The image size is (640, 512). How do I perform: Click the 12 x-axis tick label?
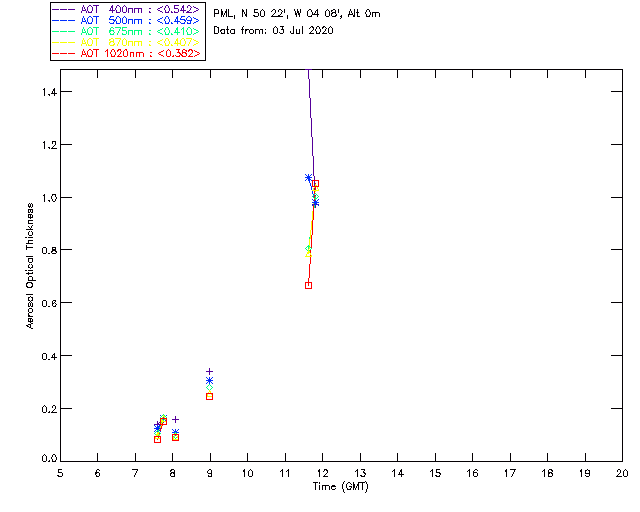pyautogui.click(x=322, y=473)
